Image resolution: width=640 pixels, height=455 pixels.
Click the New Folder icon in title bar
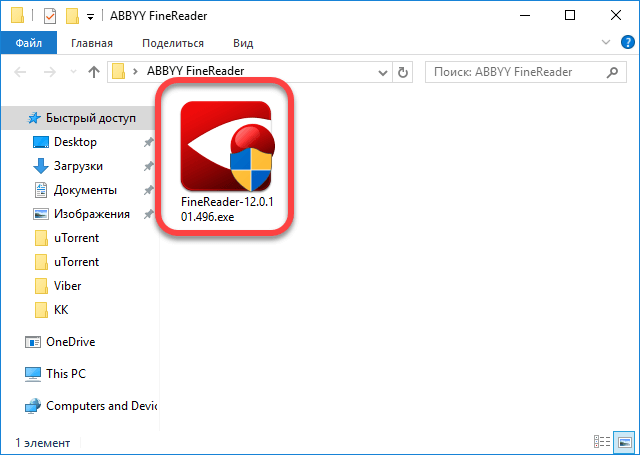coord(72,16)
